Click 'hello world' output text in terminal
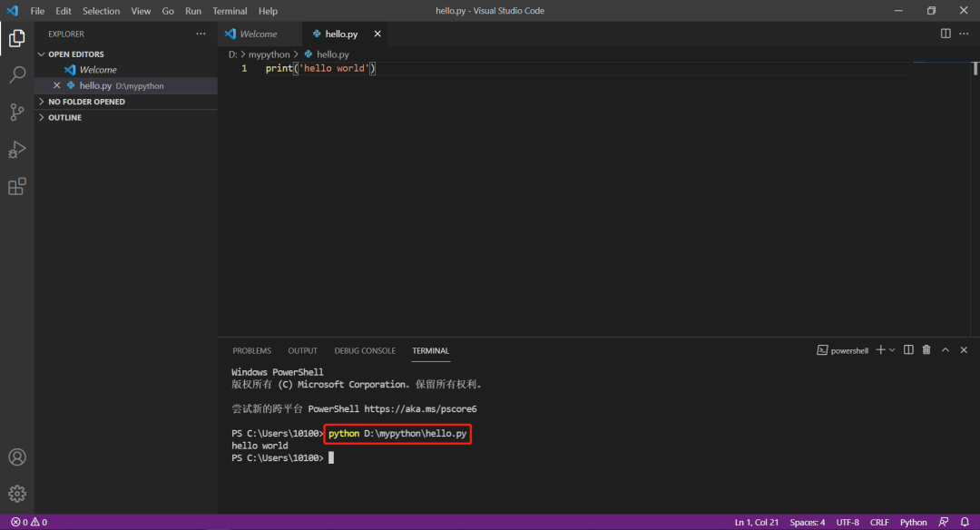The width and height of the screenshot is (980, 530). click(260, 446)
